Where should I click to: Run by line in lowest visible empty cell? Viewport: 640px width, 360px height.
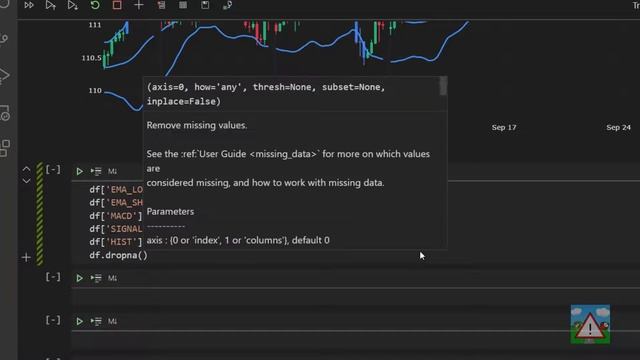click(96, 322)
